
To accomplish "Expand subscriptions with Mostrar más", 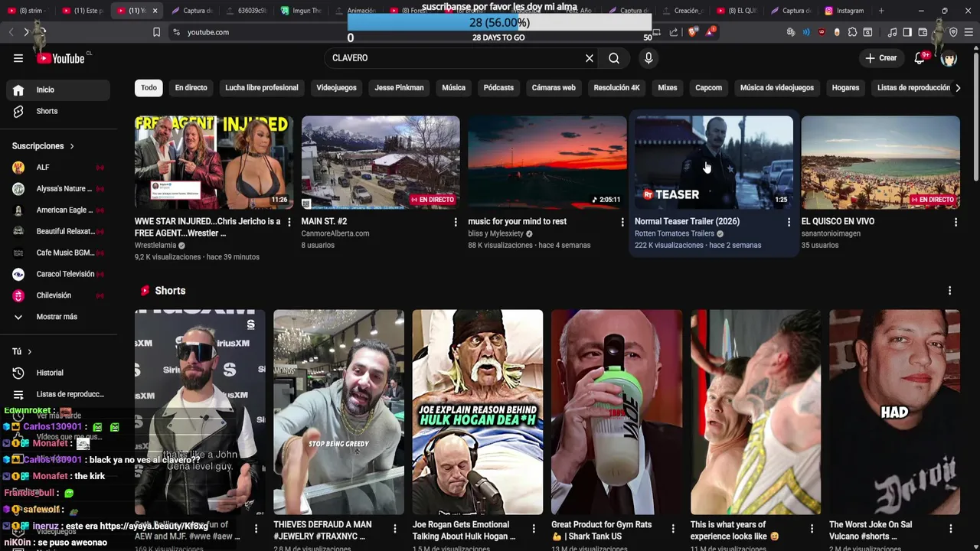I will point(58,317).
